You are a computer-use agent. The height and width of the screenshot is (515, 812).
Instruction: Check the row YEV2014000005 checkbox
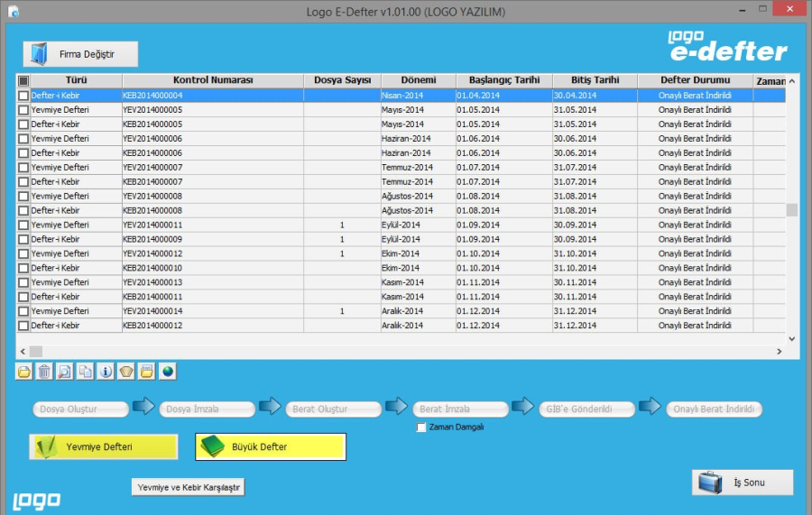pos(23,110)
